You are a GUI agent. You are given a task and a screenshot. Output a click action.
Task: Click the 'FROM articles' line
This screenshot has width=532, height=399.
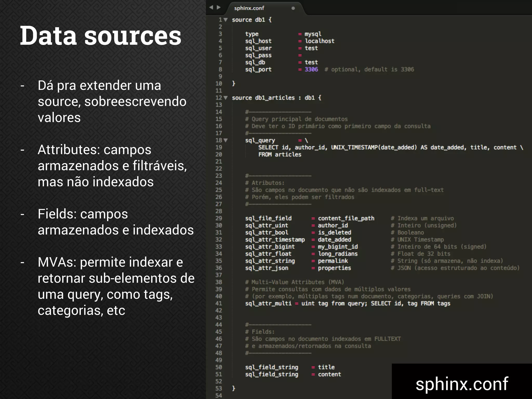[280, 155]
